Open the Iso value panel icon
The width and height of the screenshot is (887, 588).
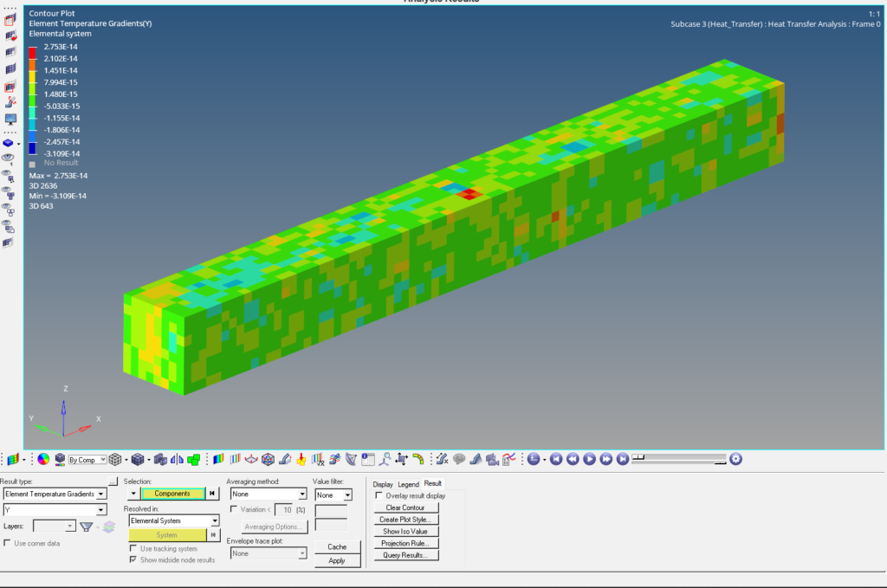click(235, 459)
